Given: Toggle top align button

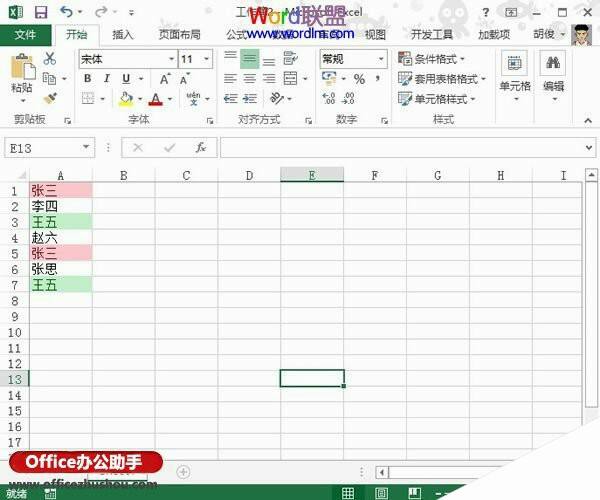Looking at the screenshot, I should [x=230, y=59].
